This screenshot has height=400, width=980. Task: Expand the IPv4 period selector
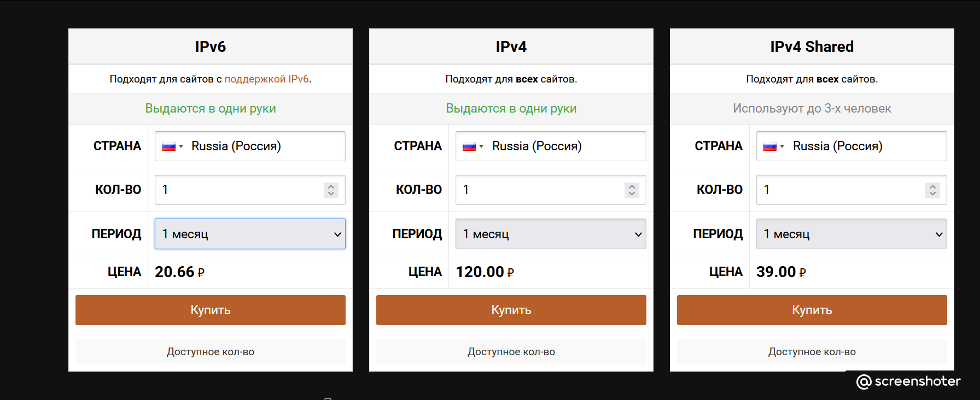pyautogui.click(x=551, y=234)
